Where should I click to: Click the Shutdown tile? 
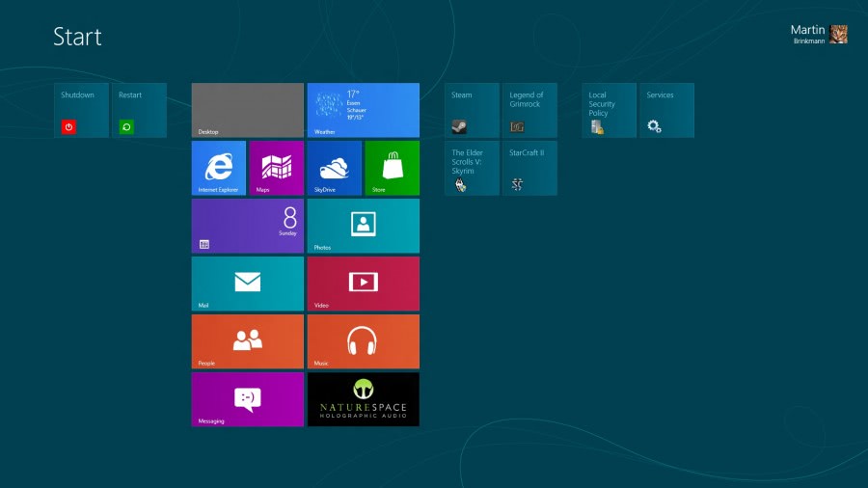point(82,110)
